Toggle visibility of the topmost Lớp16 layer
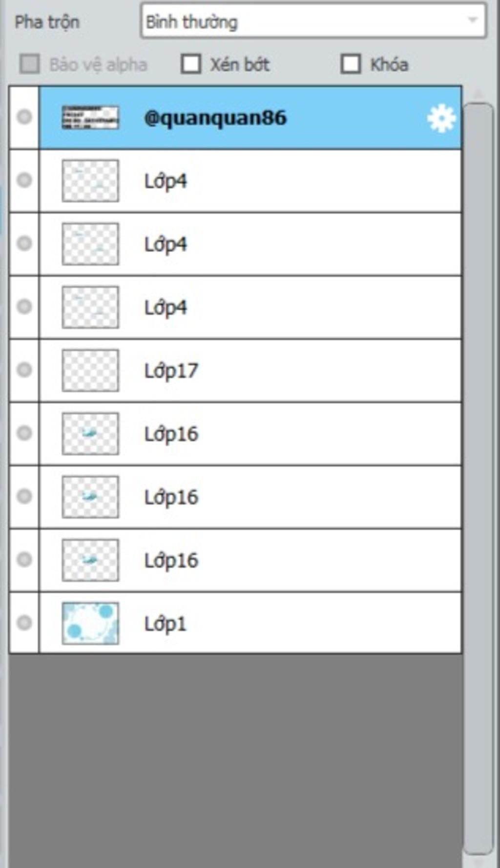 tap(24, 433)
